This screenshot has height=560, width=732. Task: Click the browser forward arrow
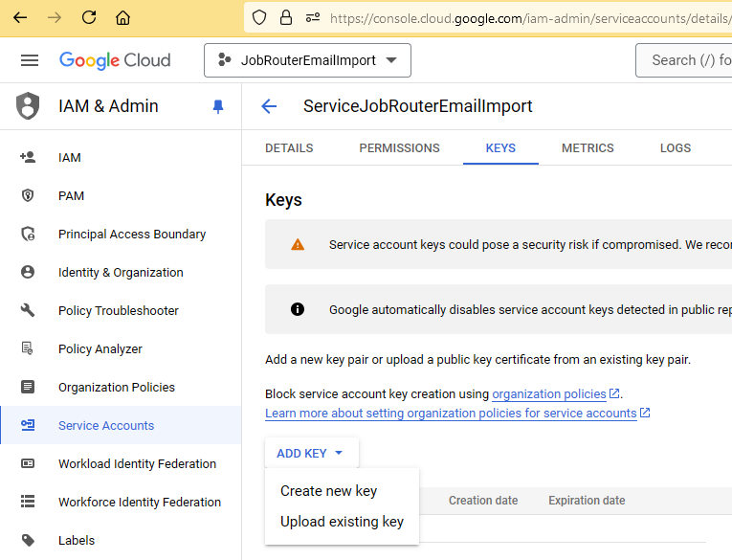(x=55, y=18)
